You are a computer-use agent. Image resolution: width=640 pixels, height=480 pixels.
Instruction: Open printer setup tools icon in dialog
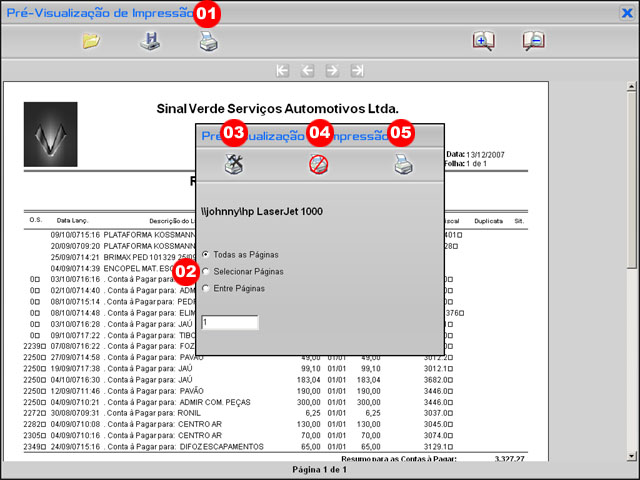[x=232, y=165]
